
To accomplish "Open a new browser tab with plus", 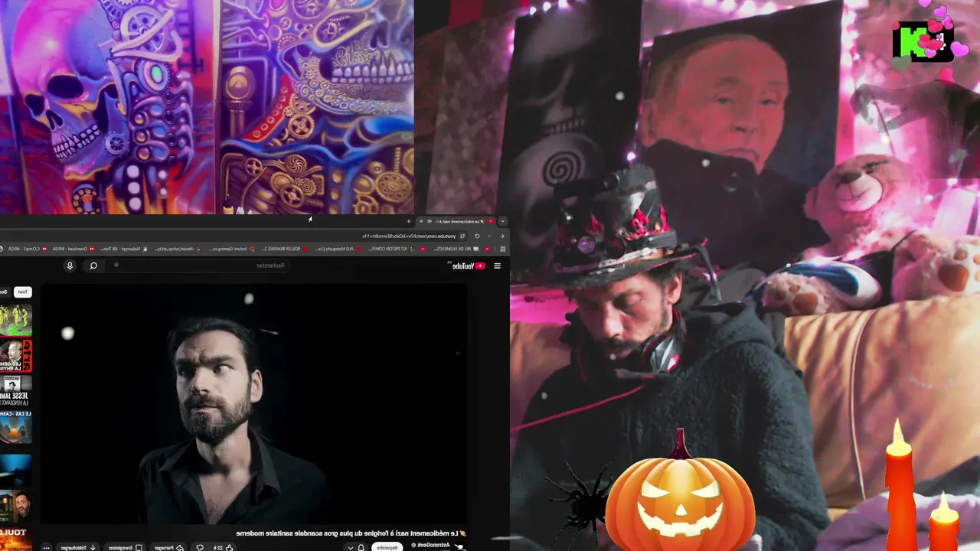I will click(409, 221).
